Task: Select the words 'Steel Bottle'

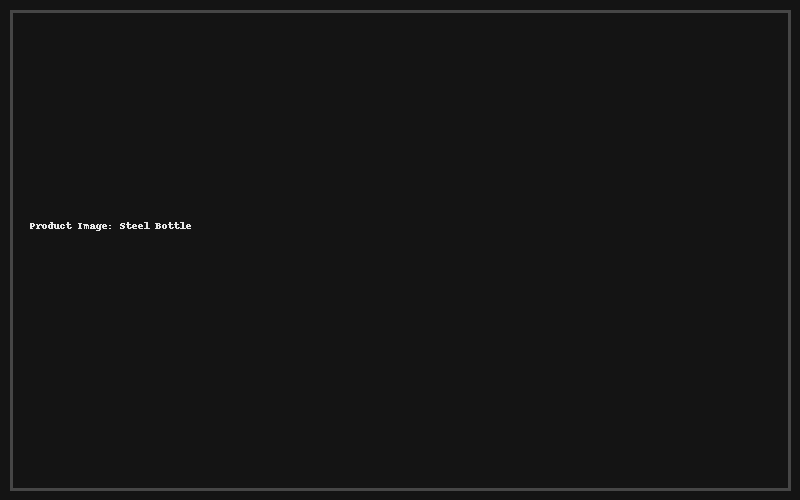Action: [x=155, y=226]
